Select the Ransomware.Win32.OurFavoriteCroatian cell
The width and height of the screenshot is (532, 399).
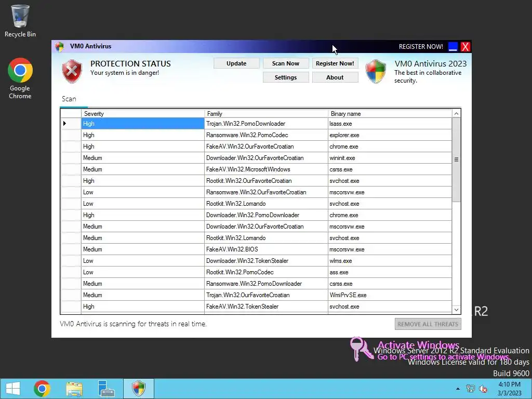267,192
